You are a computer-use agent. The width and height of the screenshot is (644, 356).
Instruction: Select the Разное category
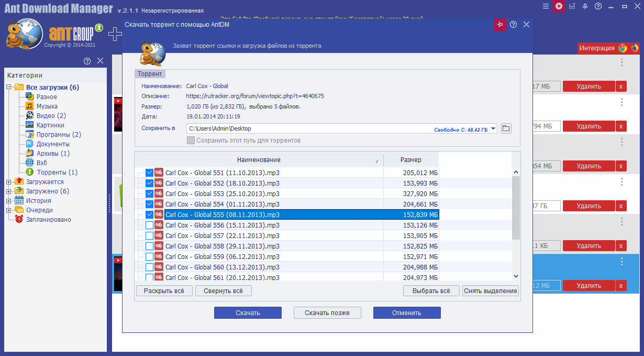[x=47, y=97]
